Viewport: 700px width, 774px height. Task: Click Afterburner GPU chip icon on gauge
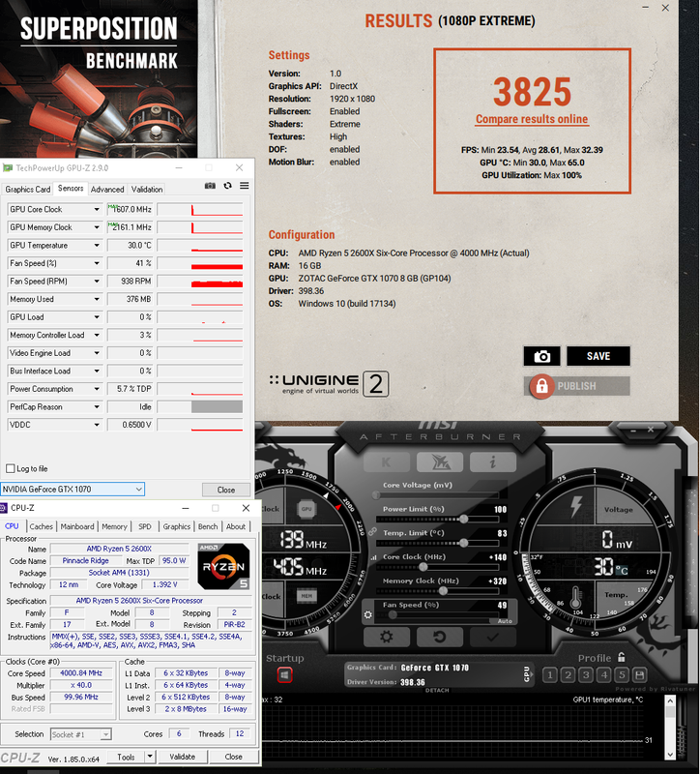click(306, 509)
